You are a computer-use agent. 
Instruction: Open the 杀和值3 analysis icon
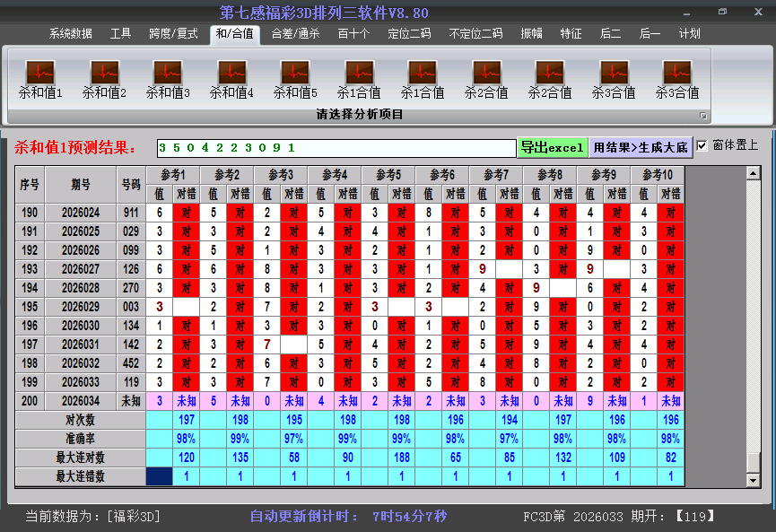coord(168,72)
